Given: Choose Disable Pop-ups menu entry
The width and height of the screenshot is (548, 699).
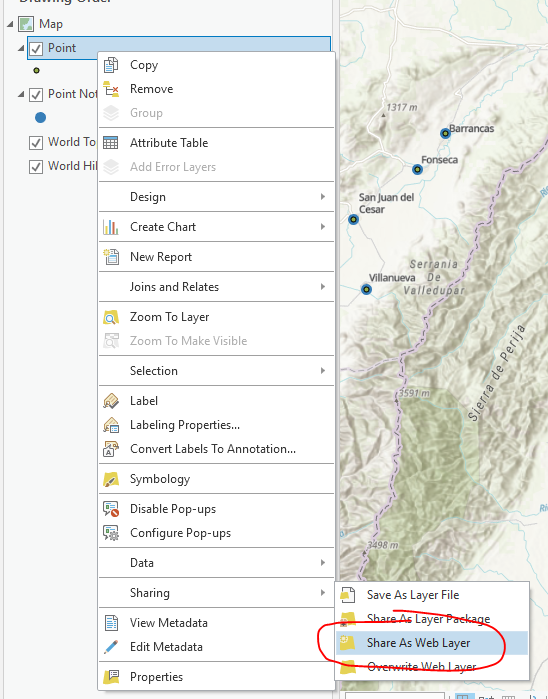Looking at the screenshot, I should 216,509.
